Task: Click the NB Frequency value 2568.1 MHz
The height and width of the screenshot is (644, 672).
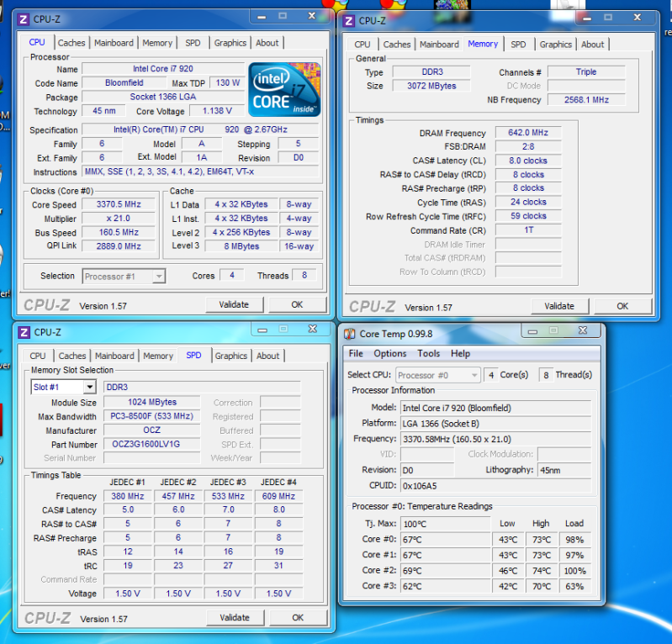Action: [586, 100]
